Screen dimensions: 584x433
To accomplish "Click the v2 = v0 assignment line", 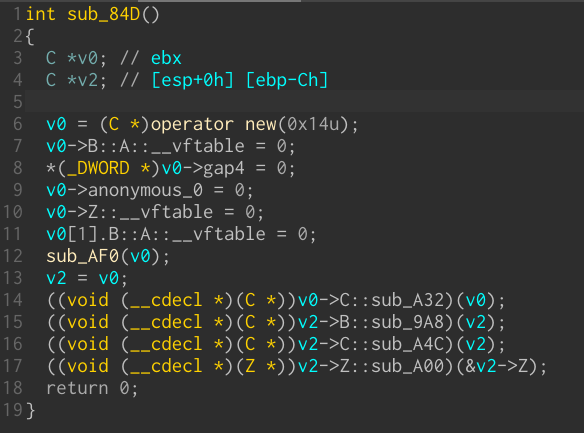I will coord(86,278).
